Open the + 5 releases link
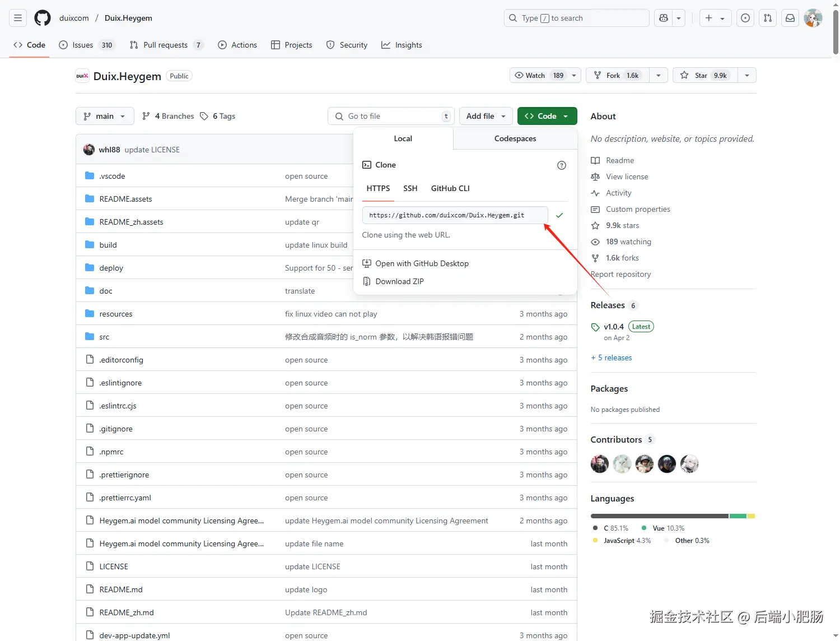The height and width of the screenshot is (641, 840). tap(611, 357)
